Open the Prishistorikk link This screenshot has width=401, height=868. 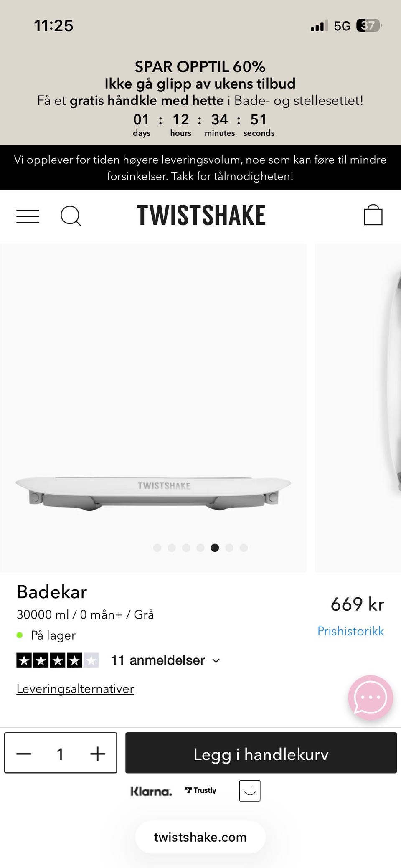pos(351,631)
